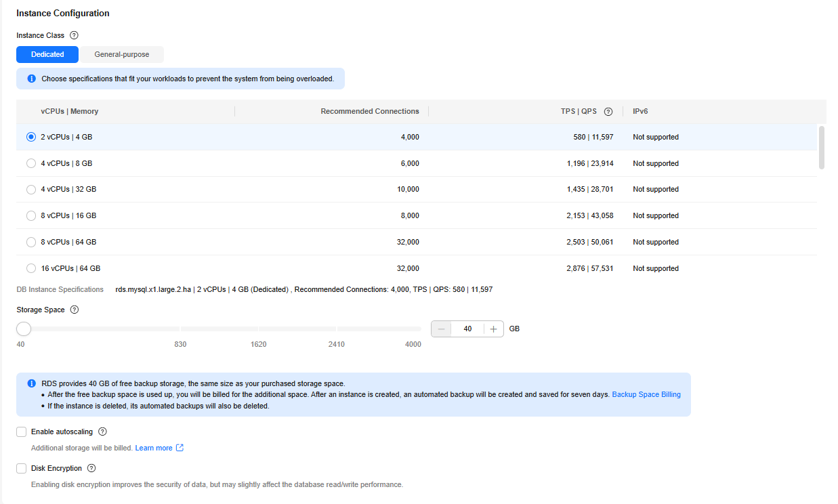
Task: Click the minus button to decrease storage
Action: click(x=442, y=329)
